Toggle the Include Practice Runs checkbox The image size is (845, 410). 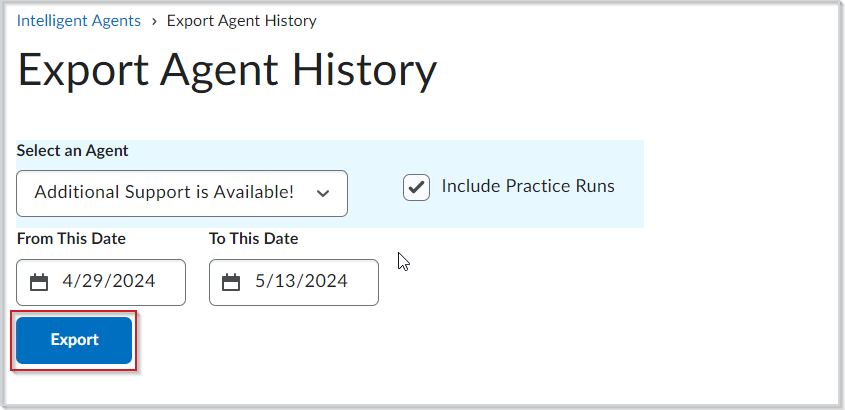pyautogui.click(x=417, y=187)
